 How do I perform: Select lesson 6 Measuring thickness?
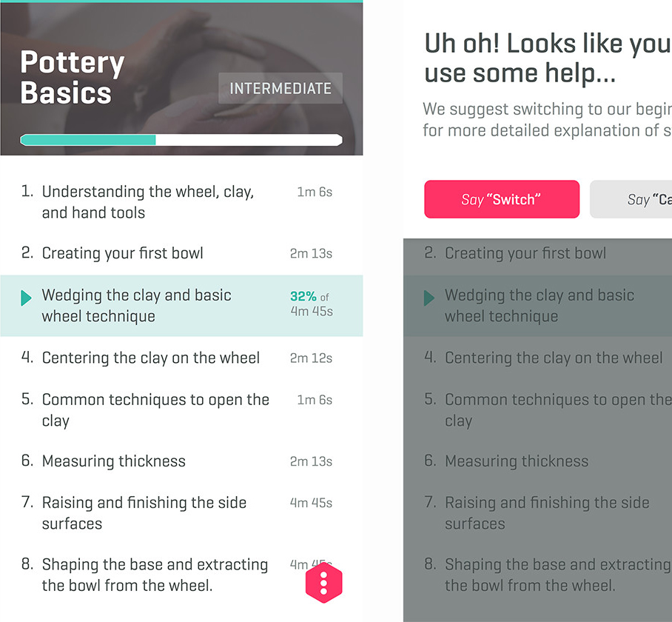(x=113, y=461)
